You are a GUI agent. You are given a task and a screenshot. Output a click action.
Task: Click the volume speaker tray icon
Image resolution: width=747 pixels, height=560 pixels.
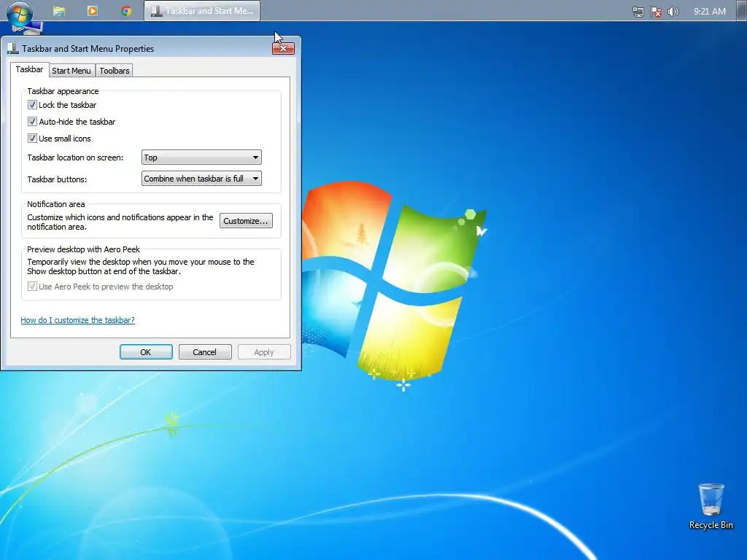tap(673, 12)
